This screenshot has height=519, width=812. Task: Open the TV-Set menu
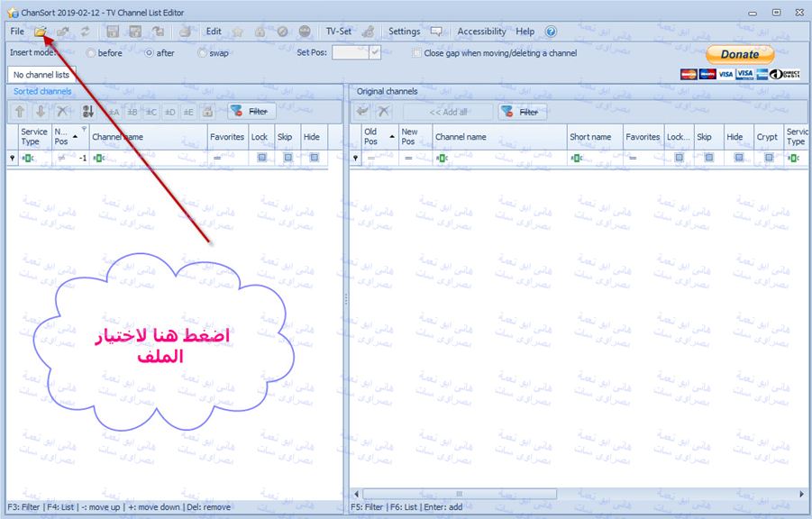tap(339, 32)
